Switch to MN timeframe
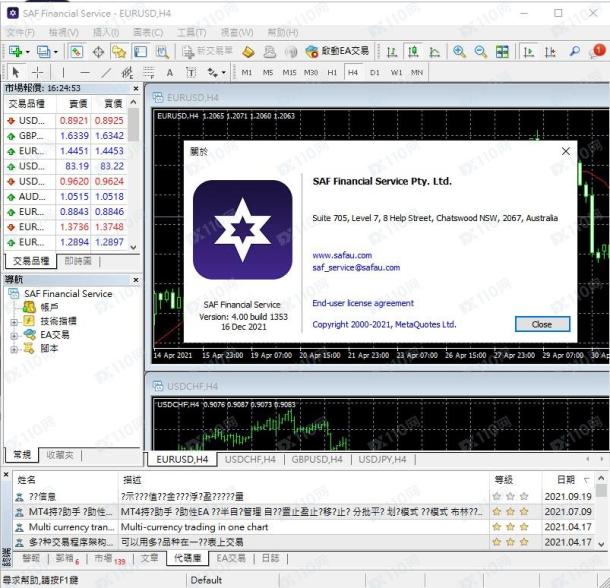610x588 pixels. [x=417, y=72]
